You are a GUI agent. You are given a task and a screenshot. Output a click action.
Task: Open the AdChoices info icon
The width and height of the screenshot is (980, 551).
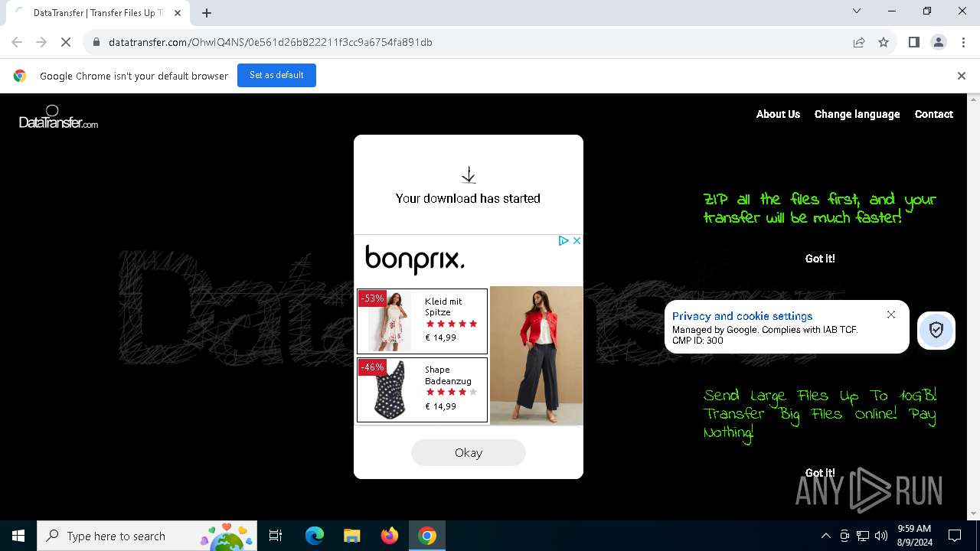pyautogui.click(x=563, y=240)
